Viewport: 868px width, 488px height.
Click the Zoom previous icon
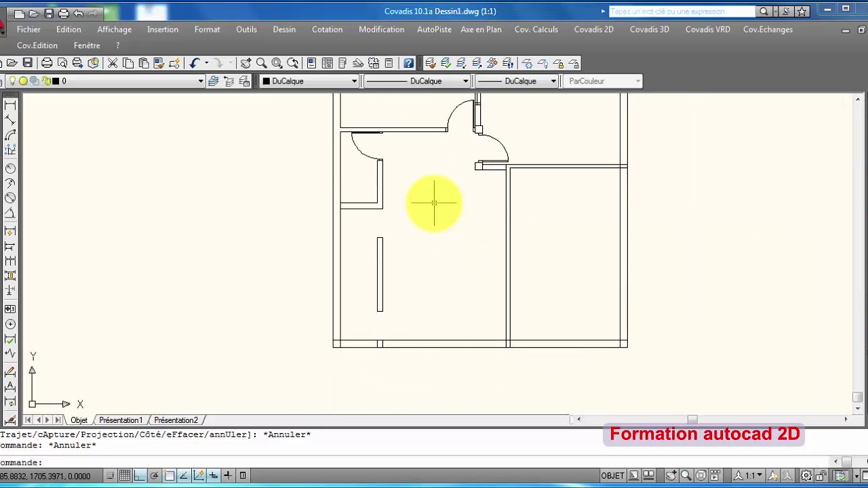292,63
